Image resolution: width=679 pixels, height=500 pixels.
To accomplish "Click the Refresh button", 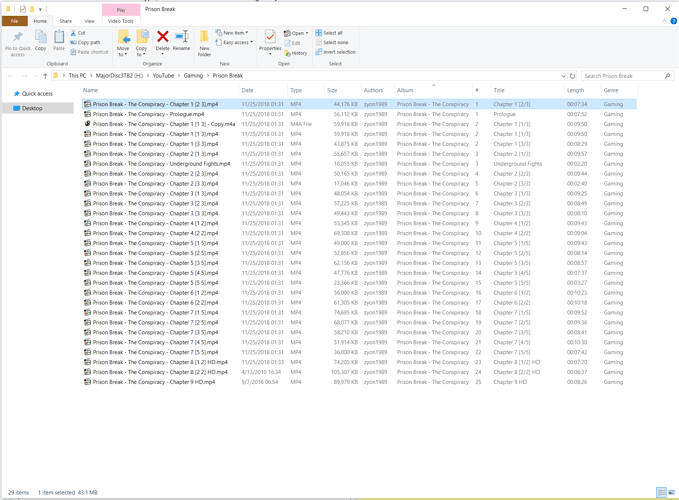I will tap(572, 76).
